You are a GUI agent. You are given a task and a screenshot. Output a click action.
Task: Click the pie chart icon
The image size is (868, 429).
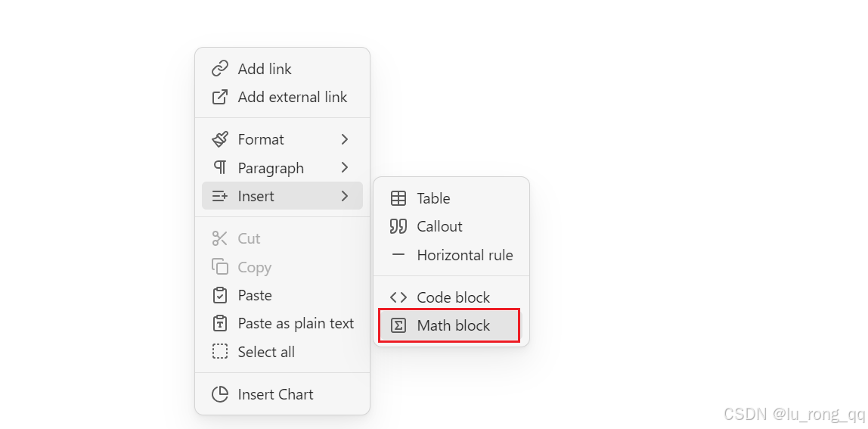click(x=220, y=394)
